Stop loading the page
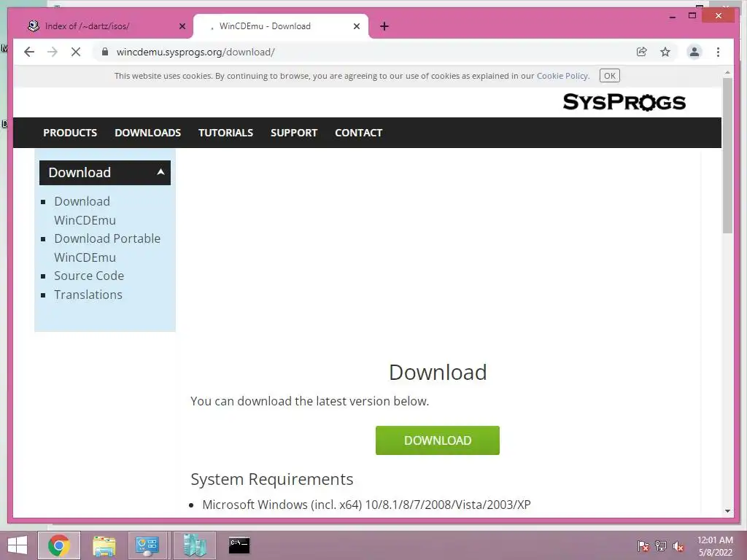The height and width of the screenshot is (560, 747). pyautogui.click(x=76, y=52)
